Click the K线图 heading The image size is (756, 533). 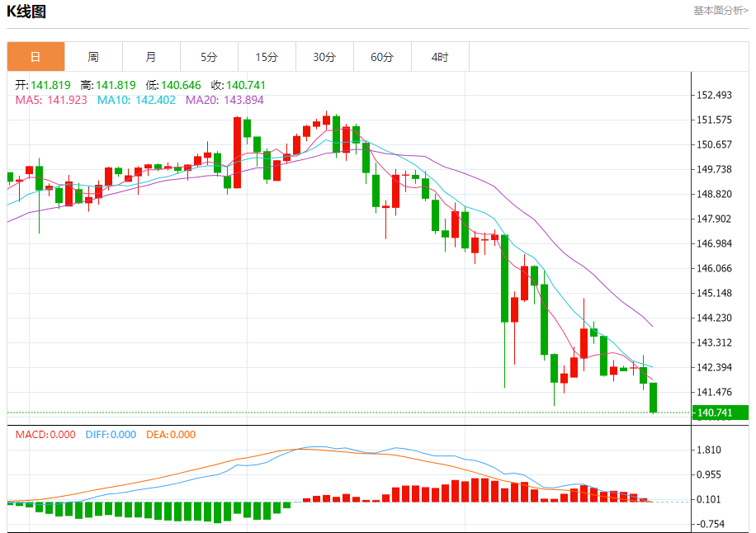click(x=26, y=11)
